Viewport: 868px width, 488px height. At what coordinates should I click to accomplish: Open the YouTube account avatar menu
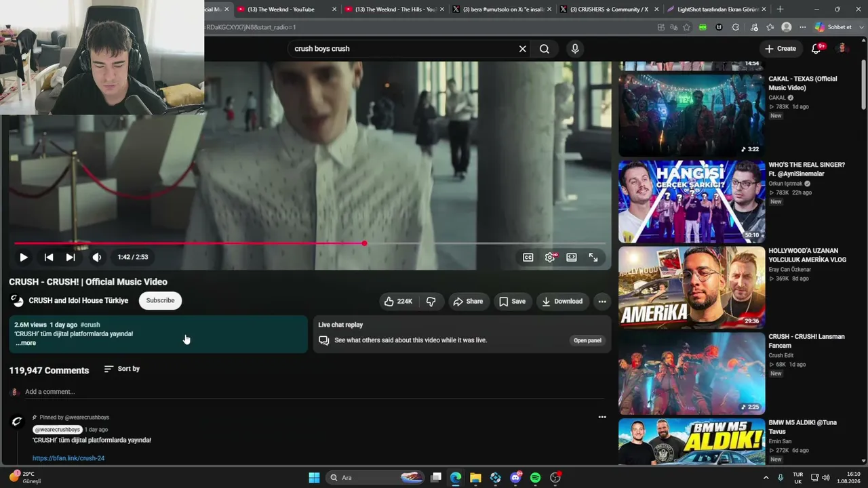point(842,49)
